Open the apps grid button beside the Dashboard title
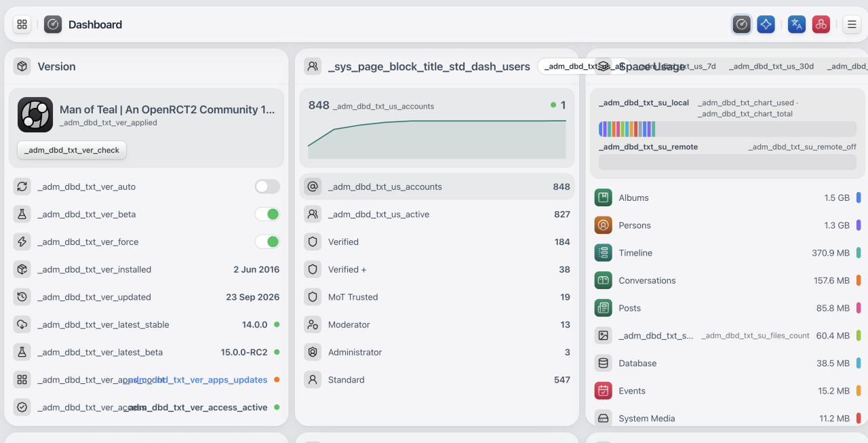 (x=22, y=24)
